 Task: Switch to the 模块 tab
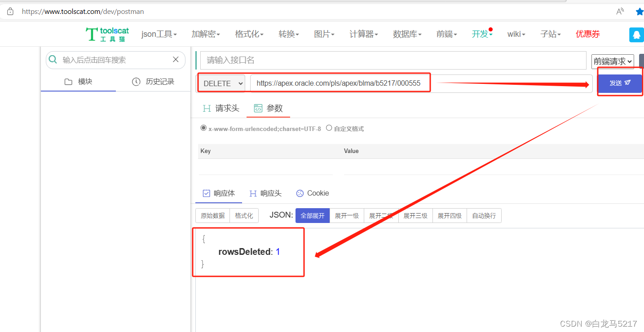78,82
